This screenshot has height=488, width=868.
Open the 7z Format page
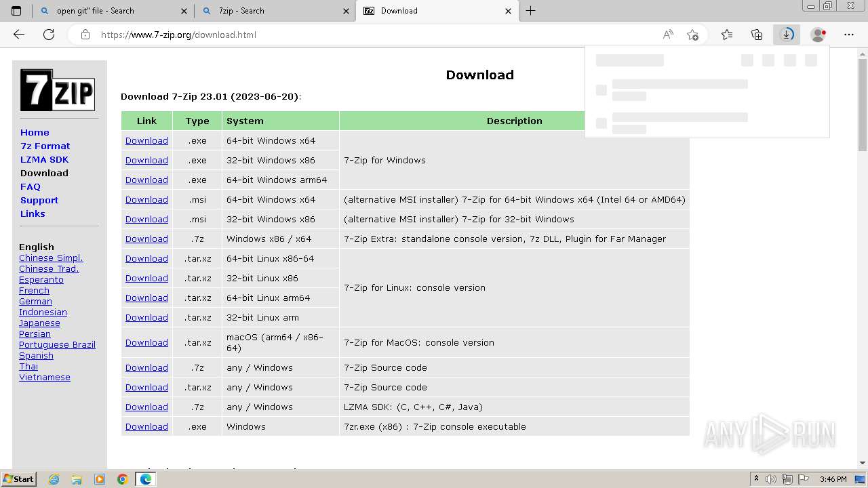pyautogui.click(x=45, y=146)
